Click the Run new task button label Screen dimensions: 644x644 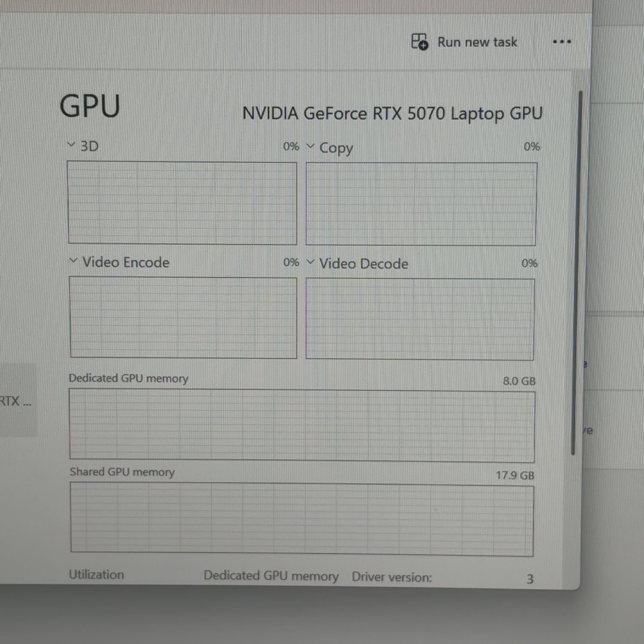[x=477, y=42]
